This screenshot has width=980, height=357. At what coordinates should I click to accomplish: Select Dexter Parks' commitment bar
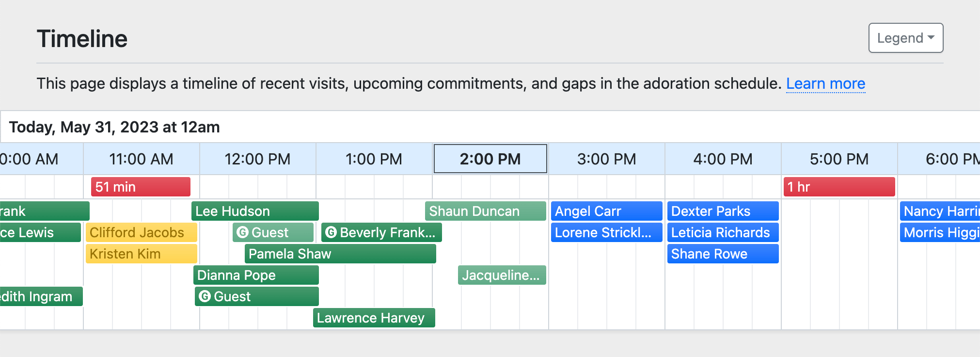(x=723, y=211)
